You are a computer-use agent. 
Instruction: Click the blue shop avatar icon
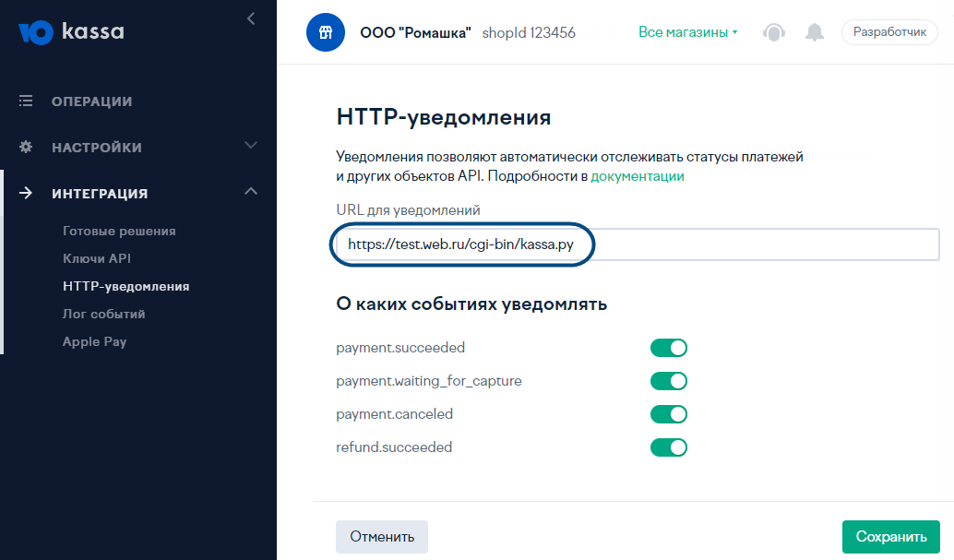pyautogui.click(x=326, y=32)
